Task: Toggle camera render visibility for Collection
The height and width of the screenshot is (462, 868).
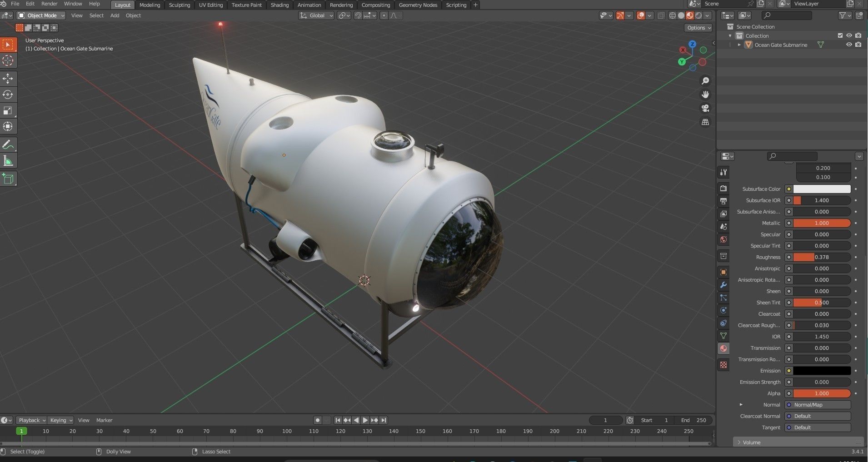Action: (x=858, y=35)
